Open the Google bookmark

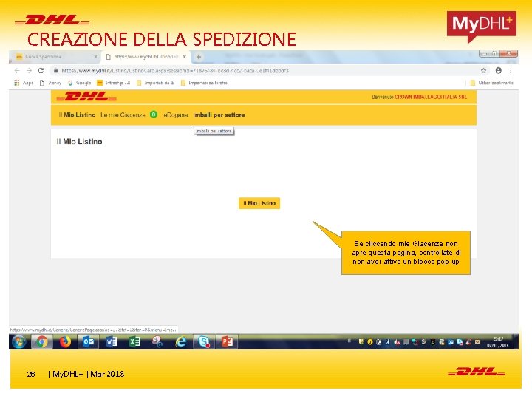pyautogui.click(x=79, y=83)
